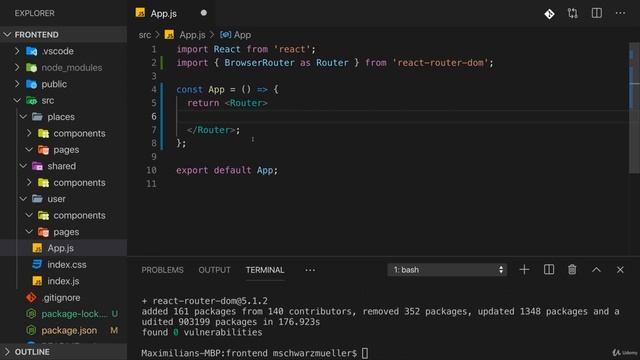Click the src folder icon

(31, 100)
